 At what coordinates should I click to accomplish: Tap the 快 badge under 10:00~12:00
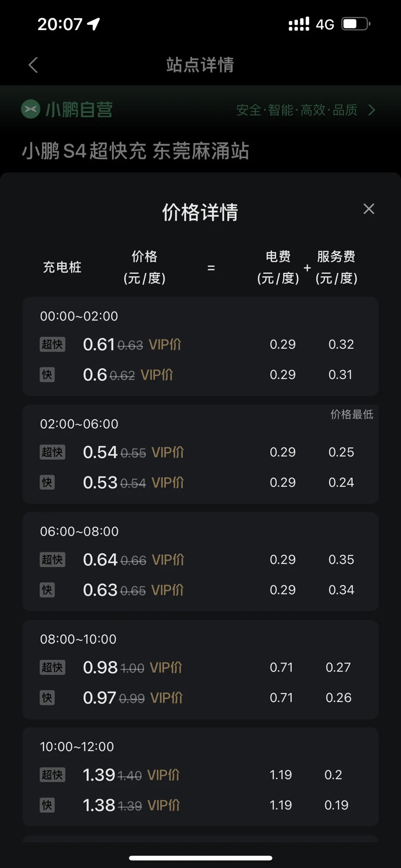pyautogui.click(x=47, y=805)
